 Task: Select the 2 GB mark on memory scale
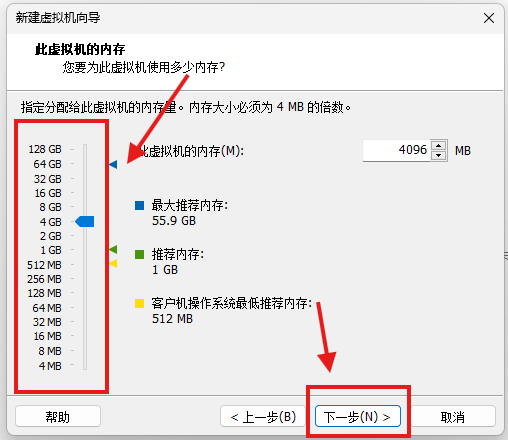pos(51,236)
